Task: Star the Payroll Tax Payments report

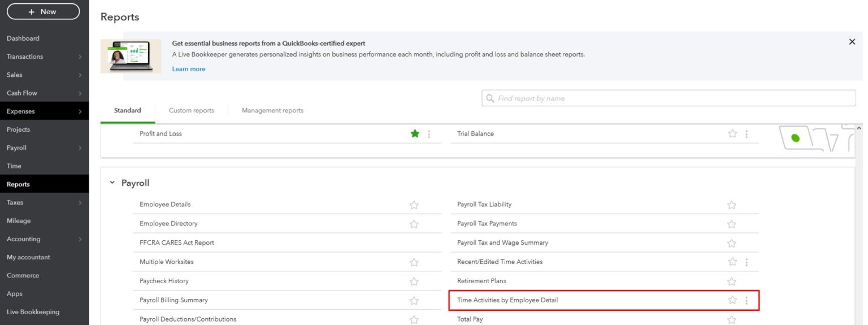Action: click(732, 224)
